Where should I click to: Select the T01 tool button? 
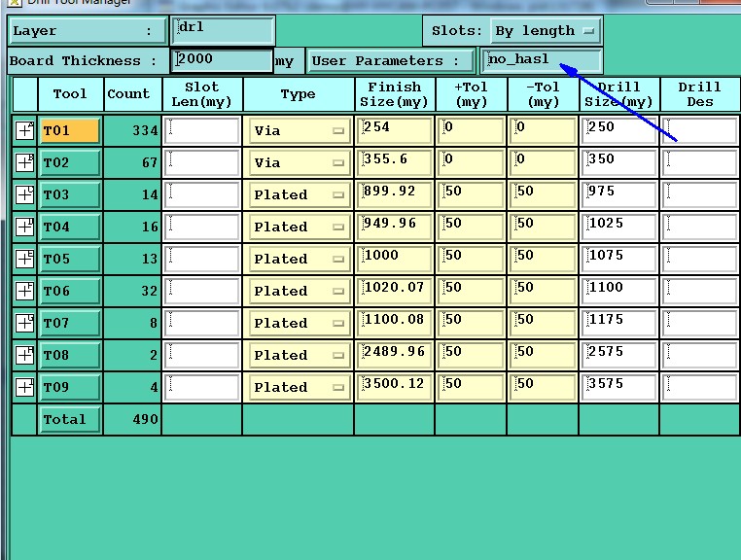(69, 130)
